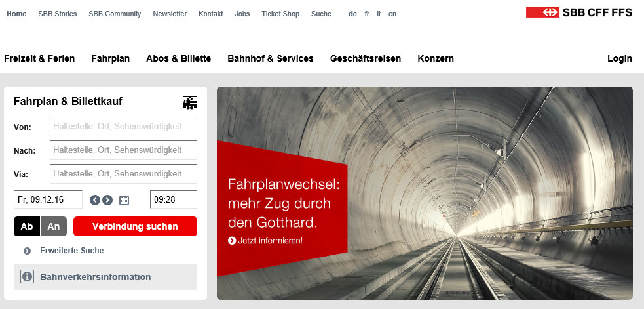
Task: Select the Ab departure toggle
Action: pyautogui.click(x=27, y=226)
